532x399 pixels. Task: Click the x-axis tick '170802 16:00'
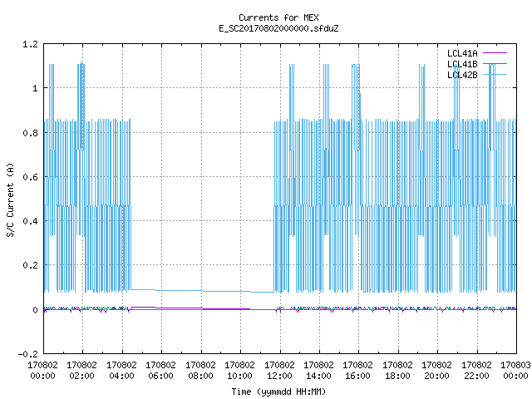[358, 371]
